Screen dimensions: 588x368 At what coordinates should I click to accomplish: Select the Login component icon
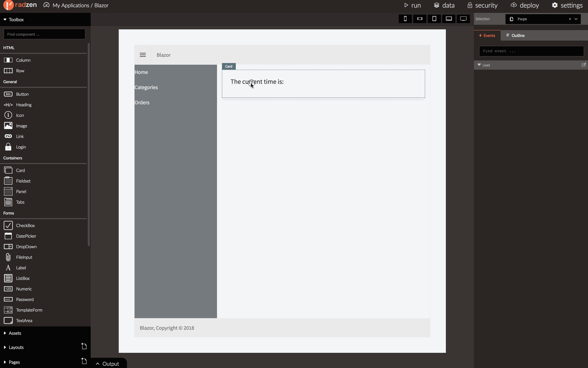pyautogui.click(x=8, y=147)
